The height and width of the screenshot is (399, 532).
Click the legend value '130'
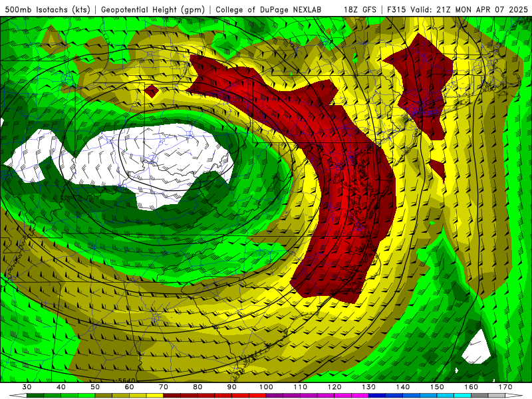[369, 387]
